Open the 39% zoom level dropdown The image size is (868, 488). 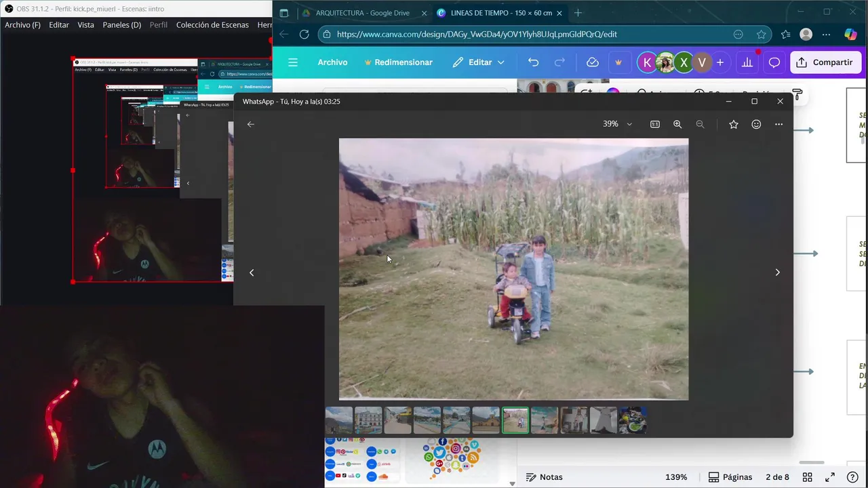(x=617, y=124)
